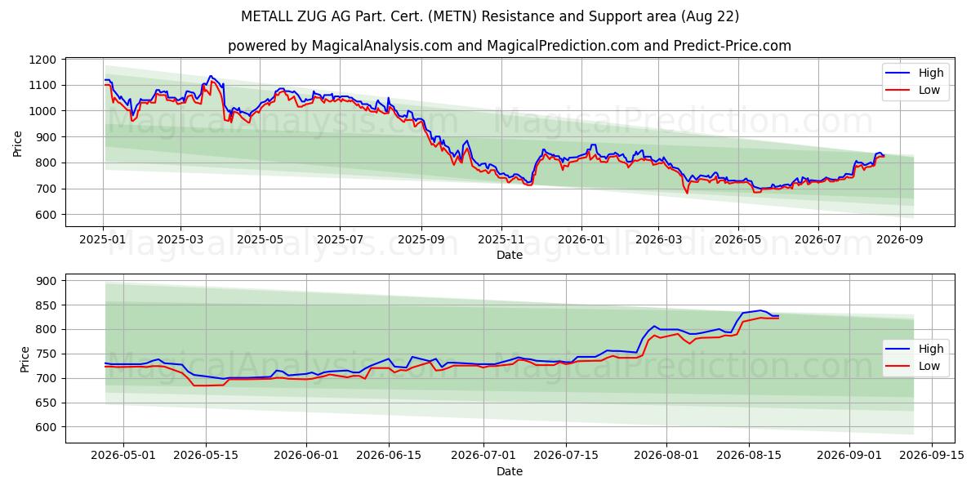The height and width of the screenshot is (490, 980).
Task: Click the 2026-09 date label on top axis
Action: pyautogui.click(x=901, y=241)
